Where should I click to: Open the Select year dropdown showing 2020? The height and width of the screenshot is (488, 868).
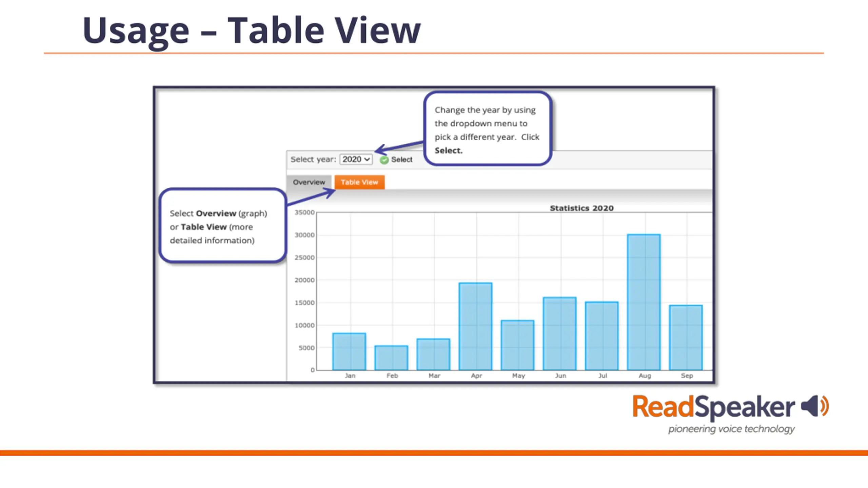356,159
